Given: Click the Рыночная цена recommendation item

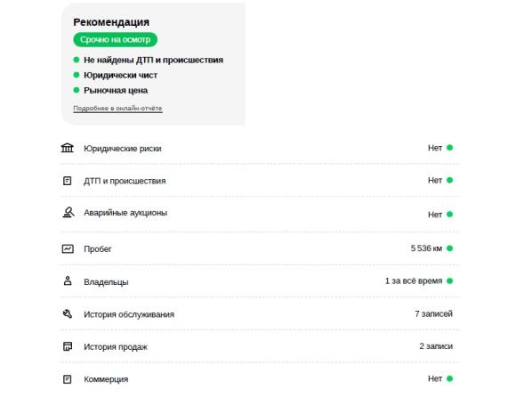Looking at the screenshot, I should coord(110,90).
